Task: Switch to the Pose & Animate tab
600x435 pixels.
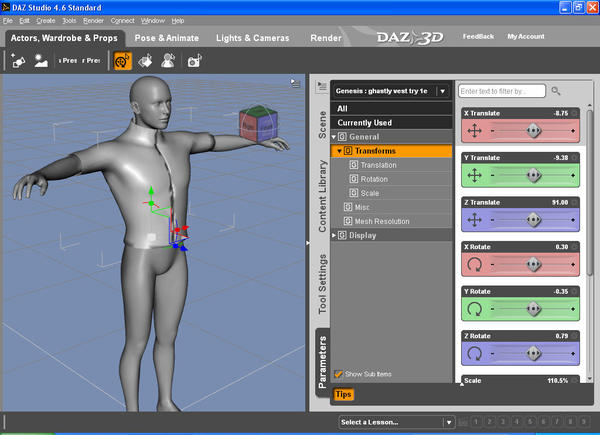Action: pos(166,38)
